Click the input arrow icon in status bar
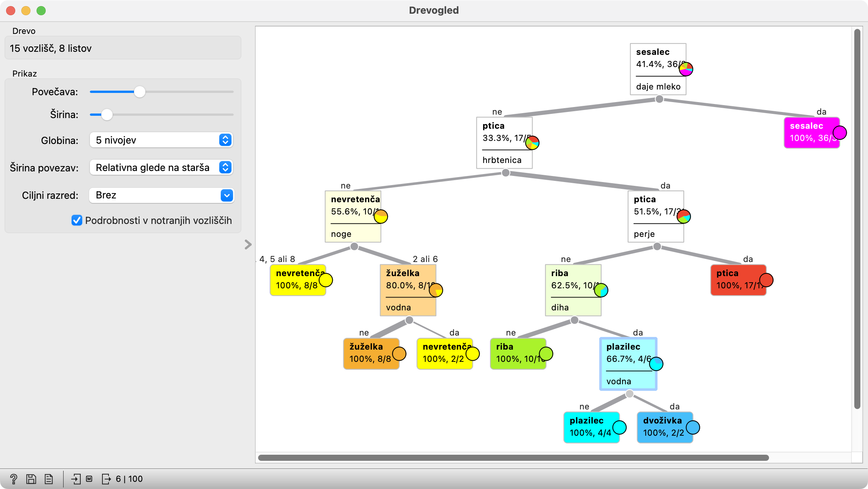The width and height of the screenshot is (868, 489). tap(76, 479)
